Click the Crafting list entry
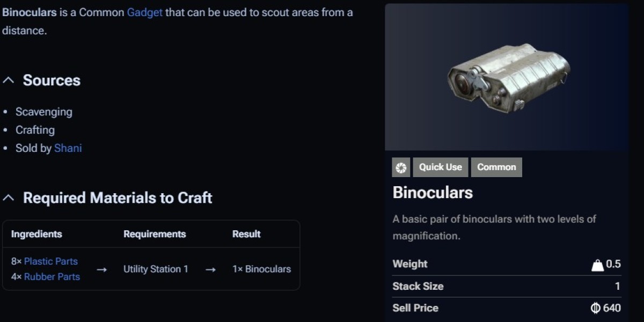The width and height of the screenshot is (644, 322). pyautogui.click(x=35, y=130)
